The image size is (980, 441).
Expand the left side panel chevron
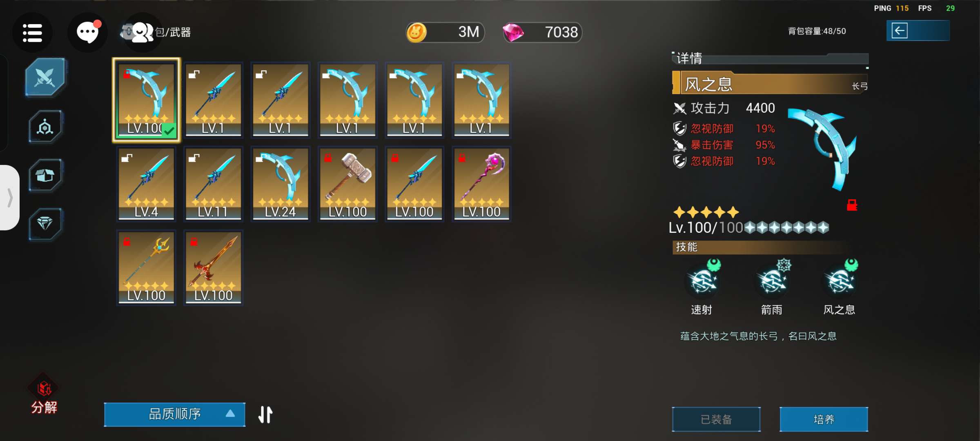pyautogui.click(x=10, y=198)
